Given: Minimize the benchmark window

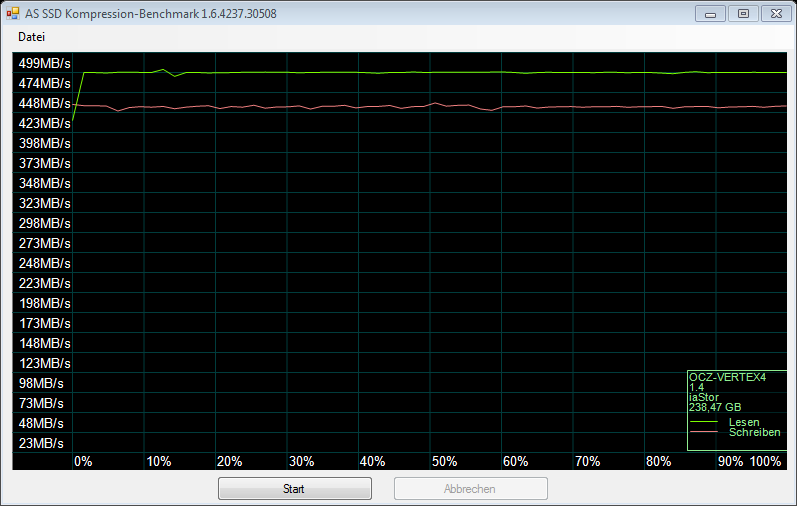Looking at the screenshot, I should pyautogui.click(x=711, y=14).
